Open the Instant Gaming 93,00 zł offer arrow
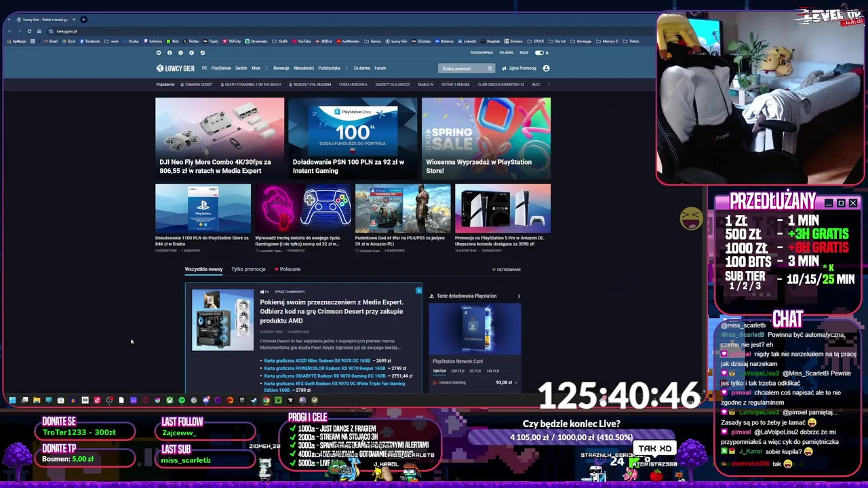 [516, 382]
